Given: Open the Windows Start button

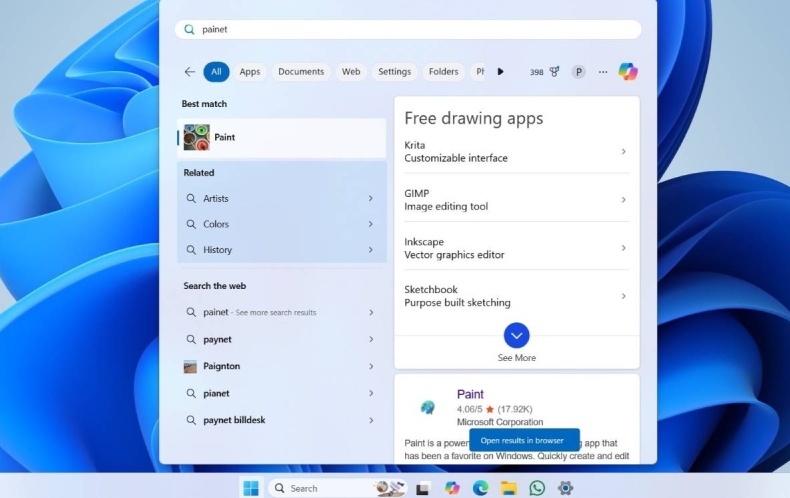Looking at the screenshot, I should tap(250, 487).
